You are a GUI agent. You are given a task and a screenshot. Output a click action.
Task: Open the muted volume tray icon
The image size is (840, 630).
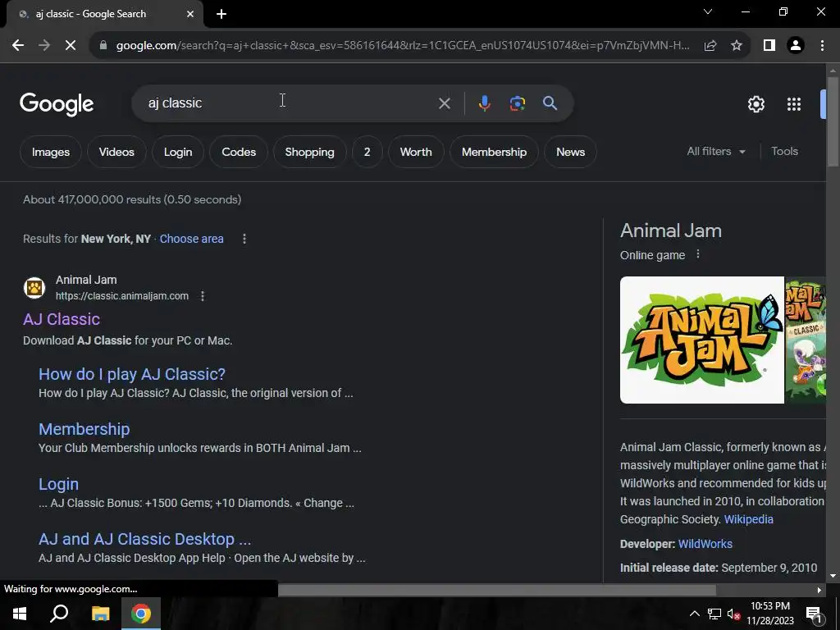tap(733, 614)
